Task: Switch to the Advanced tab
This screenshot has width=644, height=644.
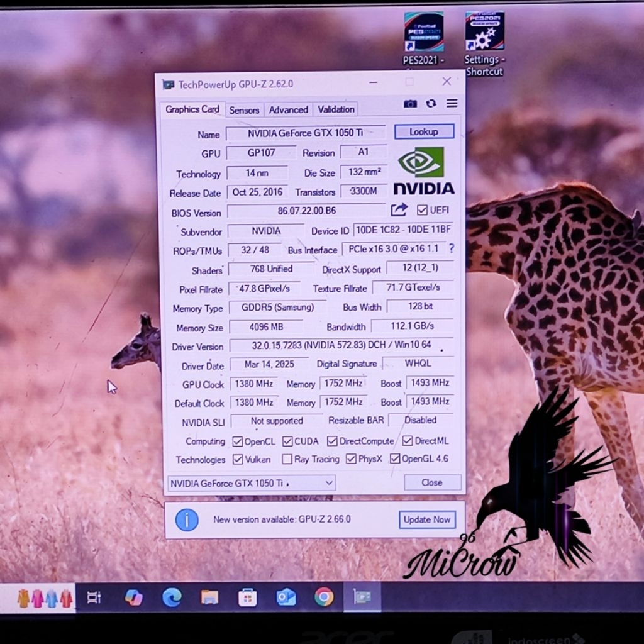Action: pos(288,110)
